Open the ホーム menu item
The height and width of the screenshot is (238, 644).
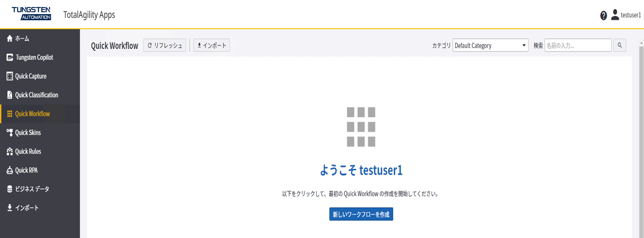[x=40, y=38]
